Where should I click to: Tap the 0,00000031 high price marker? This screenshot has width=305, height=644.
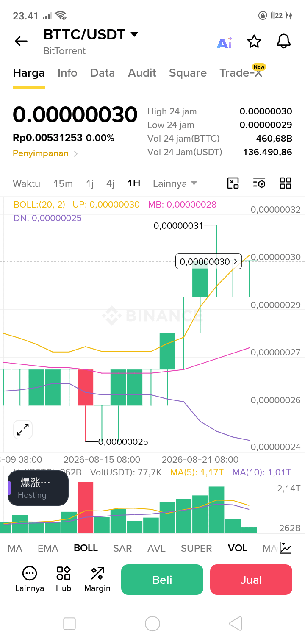point(178,226)
